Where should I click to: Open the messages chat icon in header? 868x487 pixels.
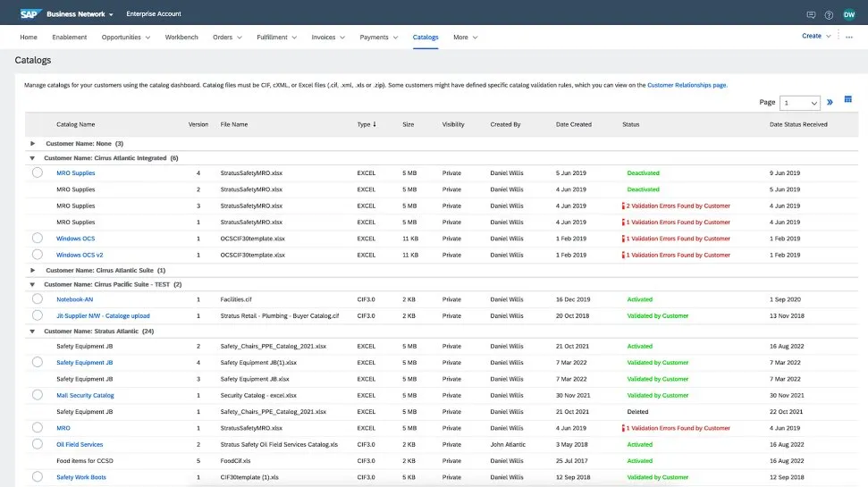[811, 14]
